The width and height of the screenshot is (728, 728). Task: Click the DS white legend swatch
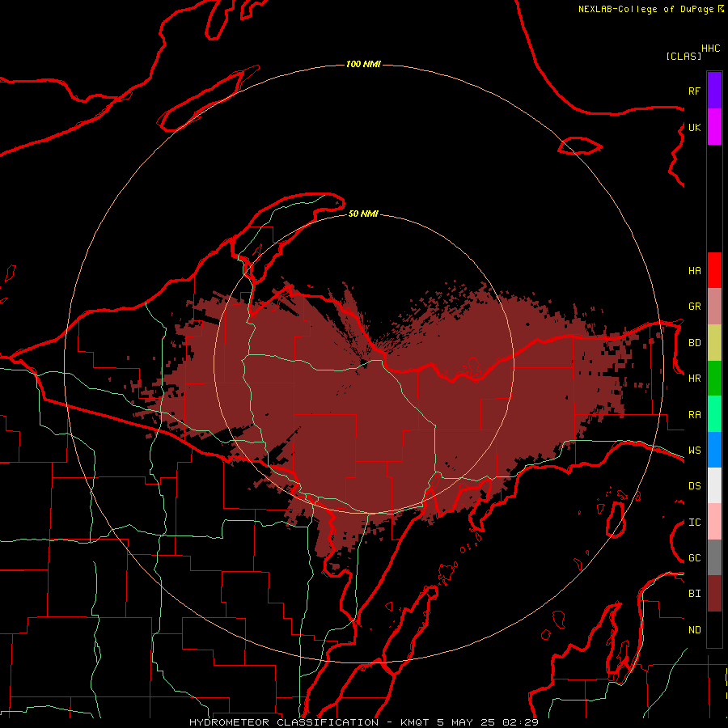click(x=714, y=485)
